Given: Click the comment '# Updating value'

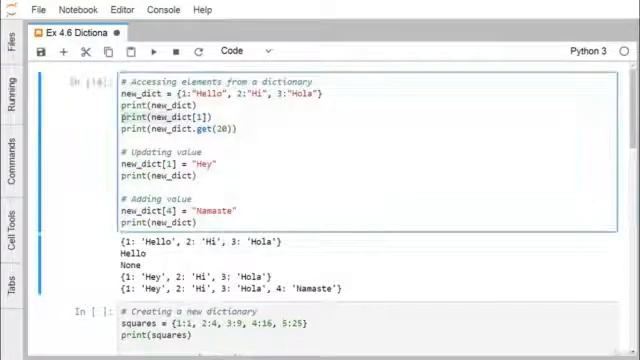Looking at the screenshot, I should (x=161, y=152).
